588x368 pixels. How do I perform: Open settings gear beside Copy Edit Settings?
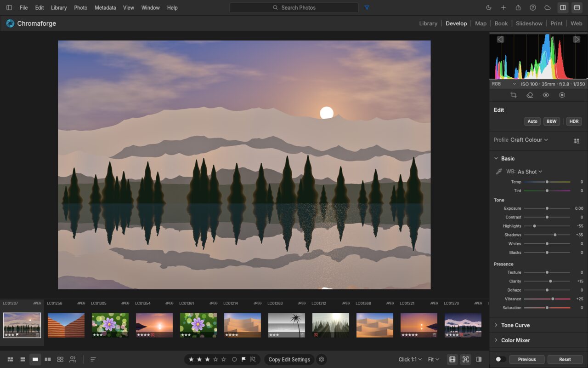click(x=322, y=359)
